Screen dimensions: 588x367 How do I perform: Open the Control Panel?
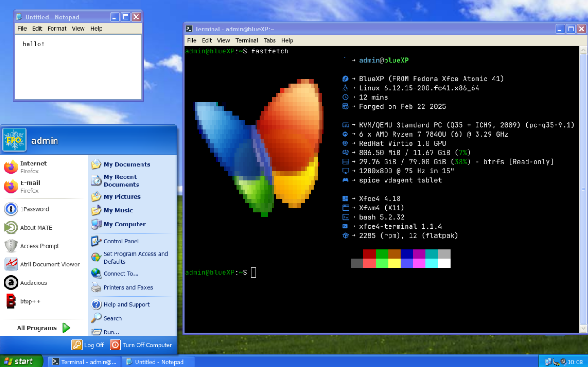pyautogui.click(x=120, y=241)
